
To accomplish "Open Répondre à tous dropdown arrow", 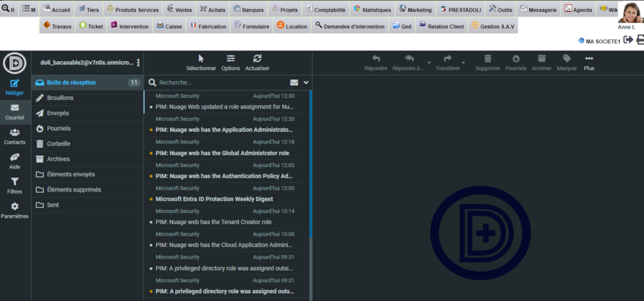I will tap(429, 62).
